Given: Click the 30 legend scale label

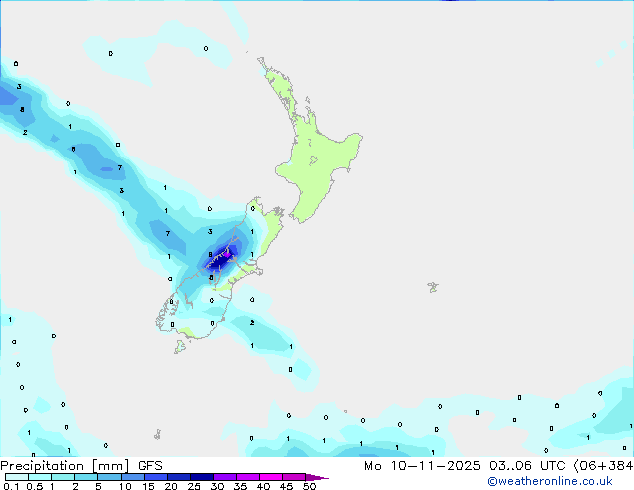Looking at the screenshot, I should 217,486.
